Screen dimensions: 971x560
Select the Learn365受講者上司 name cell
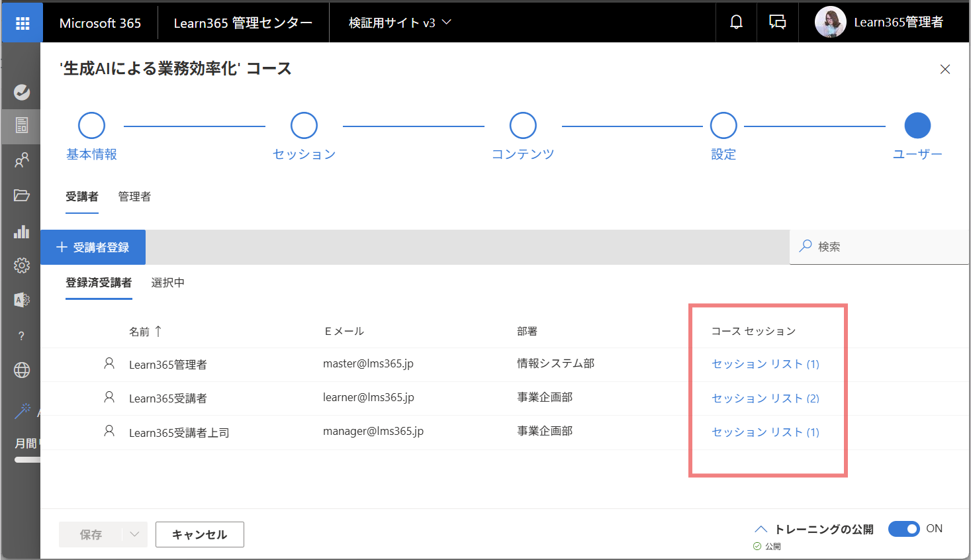(179, 433)
